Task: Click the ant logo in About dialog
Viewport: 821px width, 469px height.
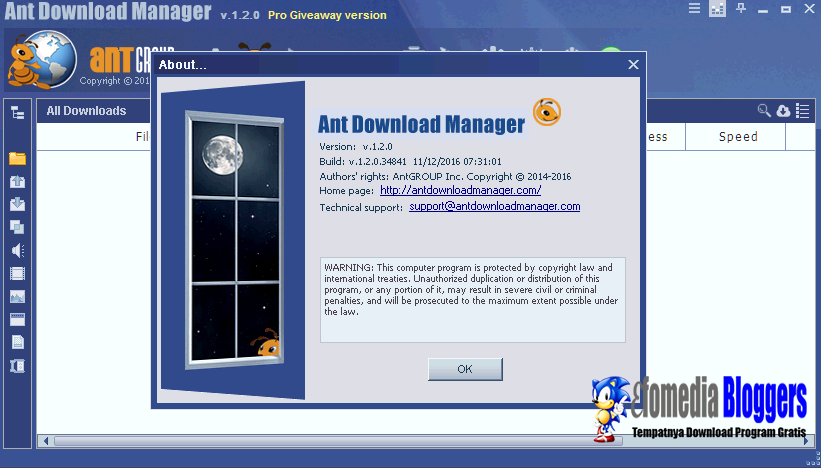Action: 547,112
